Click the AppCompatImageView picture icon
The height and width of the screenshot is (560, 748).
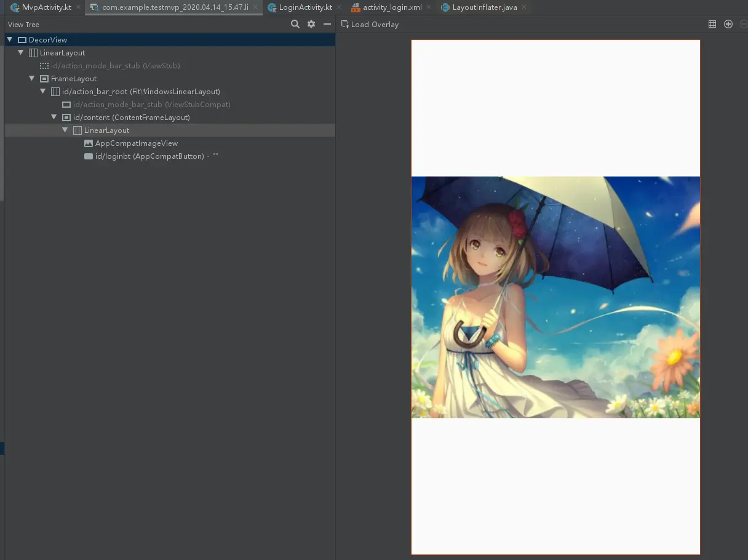pos(89,143)
